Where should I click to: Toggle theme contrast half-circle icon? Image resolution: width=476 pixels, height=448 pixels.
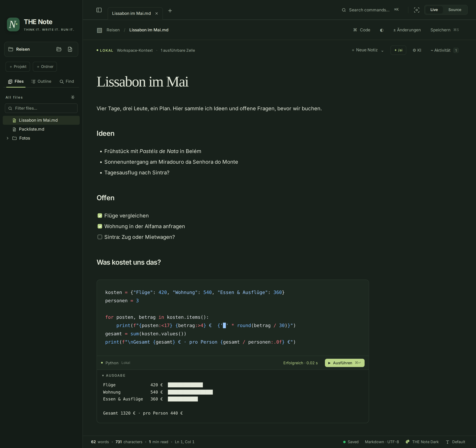coord(382,30)
